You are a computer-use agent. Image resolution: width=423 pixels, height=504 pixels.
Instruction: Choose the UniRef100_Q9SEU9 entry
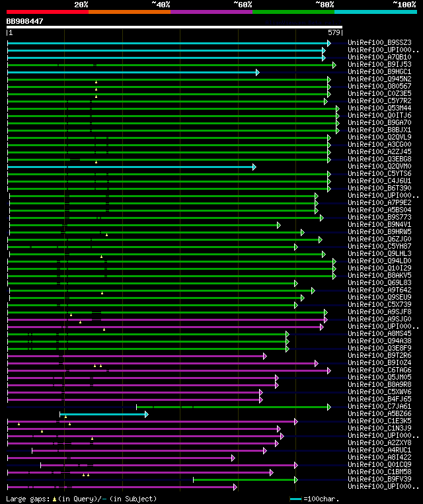(379, 298)
